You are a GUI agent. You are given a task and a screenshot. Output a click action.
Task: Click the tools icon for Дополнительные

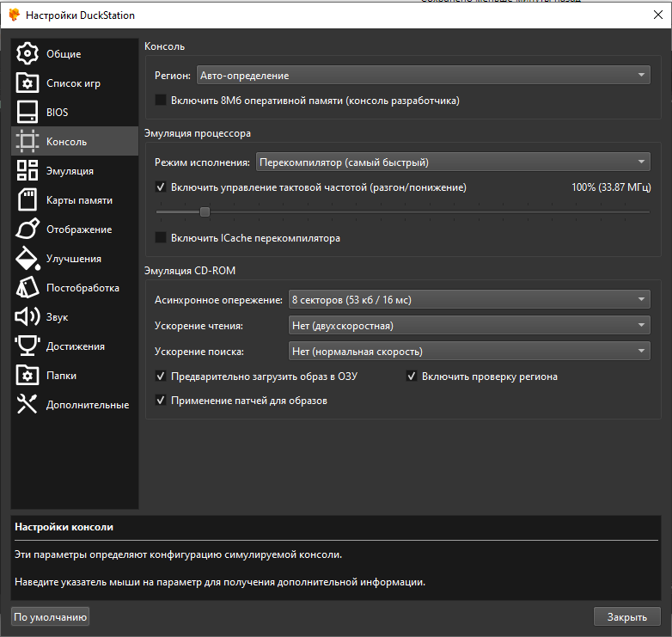[x=27, y=404]
